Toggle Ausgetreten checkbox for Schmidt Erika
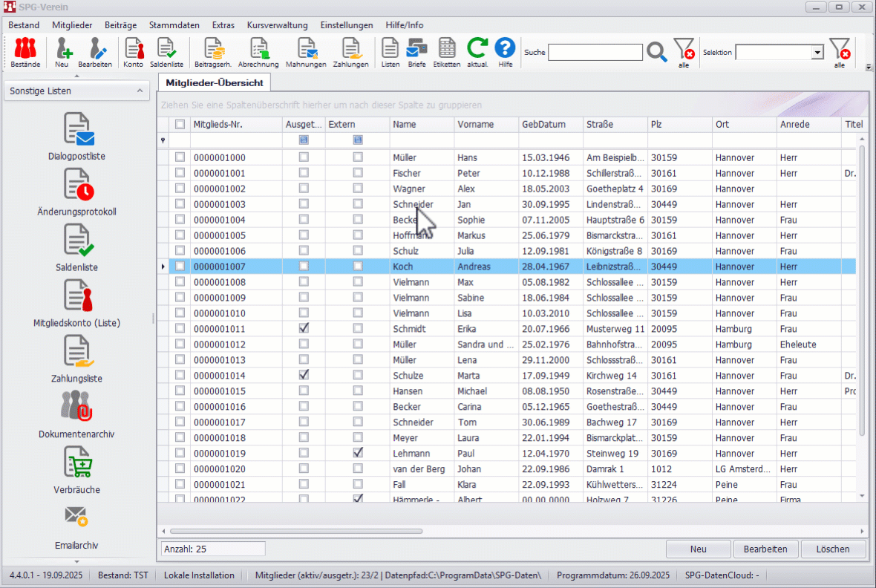The width and height of the screenshot is (876, 588). [x=304, y=329]
